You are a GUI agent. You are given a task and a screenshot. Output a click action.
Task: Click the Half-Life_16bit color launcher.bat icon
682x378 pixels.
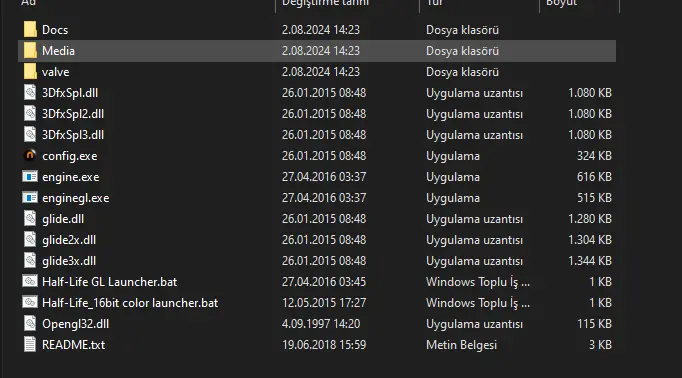pos(30,302)
